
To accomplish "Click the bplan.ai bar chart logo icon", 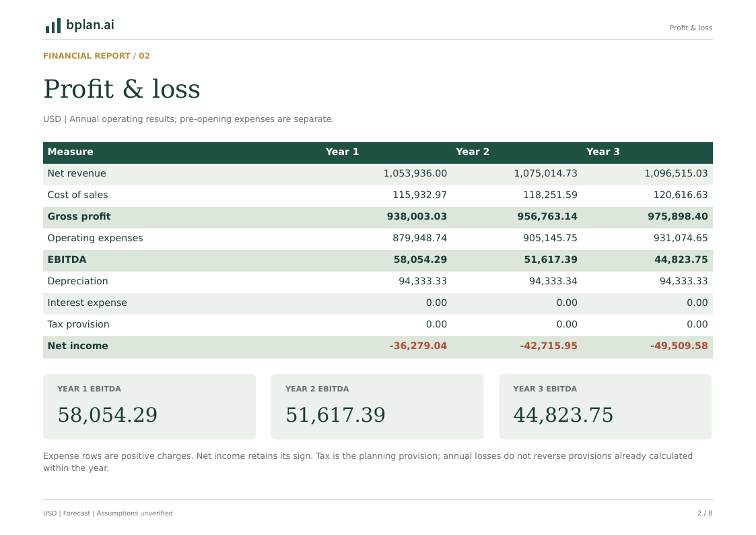I will click(53, 26).
